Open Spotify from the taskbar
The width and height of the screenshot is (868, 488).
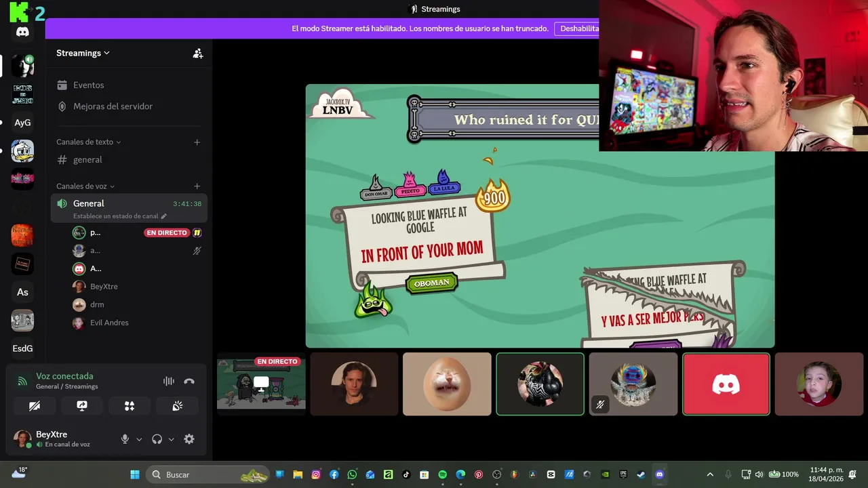tap(442, 474)
